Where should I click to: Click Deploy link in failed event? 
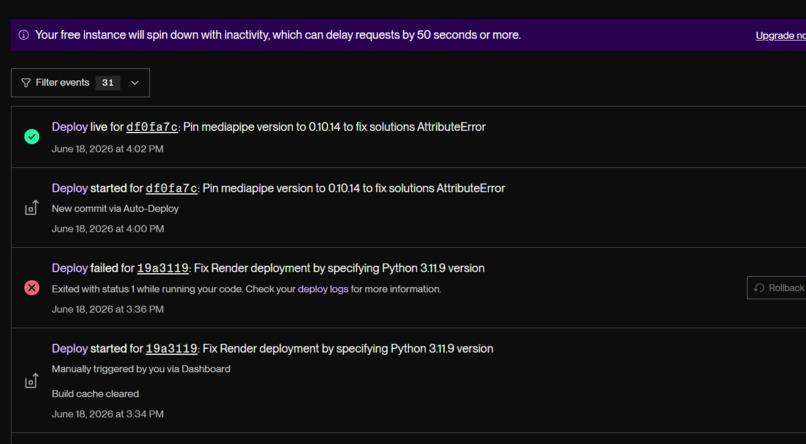(69, 268)
